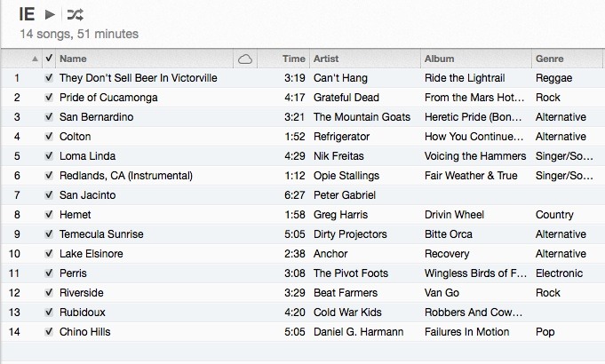Image resolution: width=605 pixels, height=364 pixels.
Task: Toggle checkbox for Temecula Sunrise
Action: tap(49, 234)
